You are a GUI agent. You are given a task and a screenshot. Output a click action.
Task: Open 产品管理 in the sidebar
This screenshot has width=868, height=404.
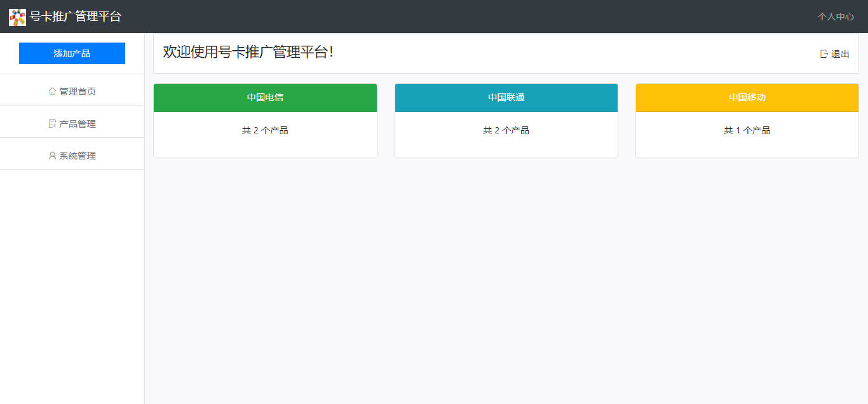[72, 123]
